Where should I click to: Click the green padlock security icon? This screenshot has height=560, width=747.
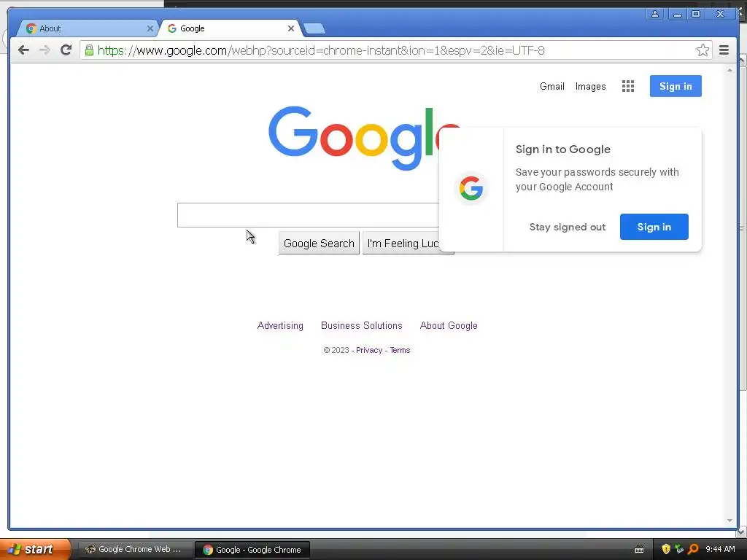coord(89,50)
